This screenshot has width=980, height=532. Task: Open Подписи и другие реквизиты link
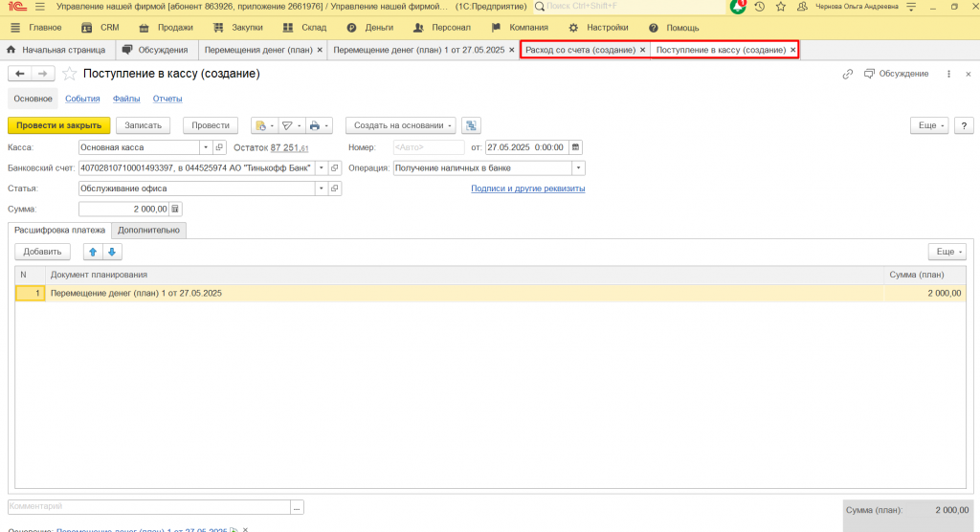point(528,188)
